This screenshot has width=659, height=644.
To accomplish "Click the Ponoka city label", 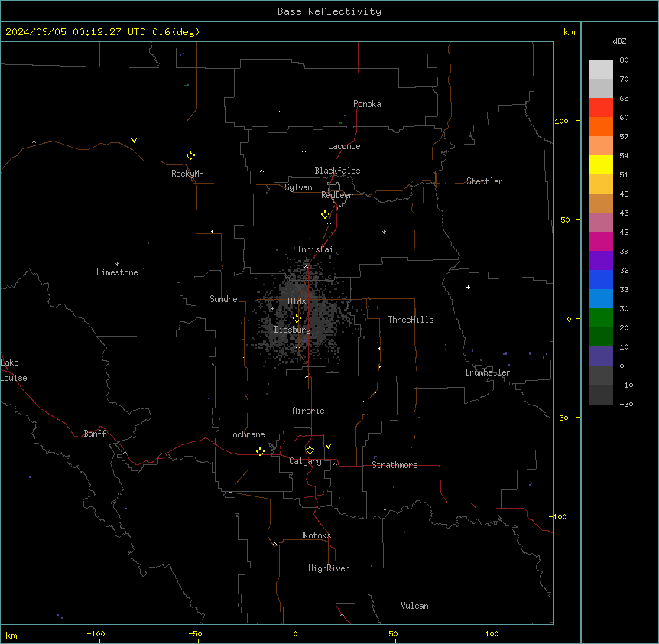I will pyautogui.click(x=367, y=104).
